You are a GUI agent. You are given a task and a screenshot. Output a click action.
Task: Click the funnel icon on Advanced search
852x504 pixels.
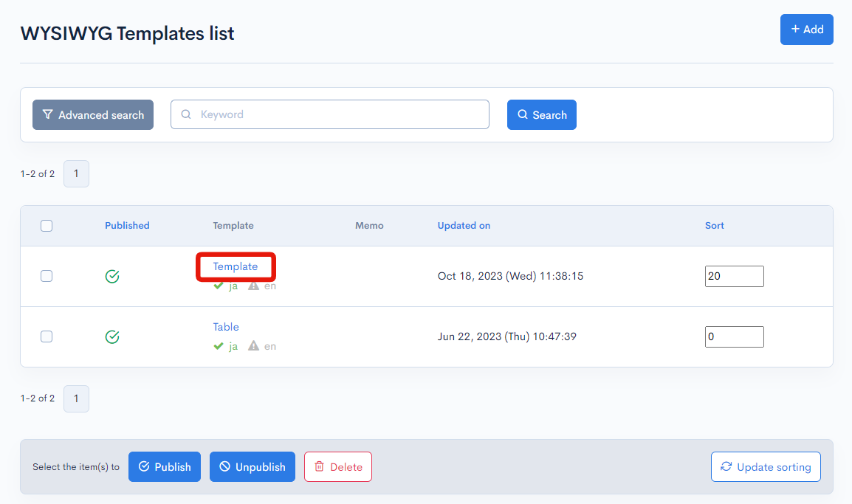[47, 114]
